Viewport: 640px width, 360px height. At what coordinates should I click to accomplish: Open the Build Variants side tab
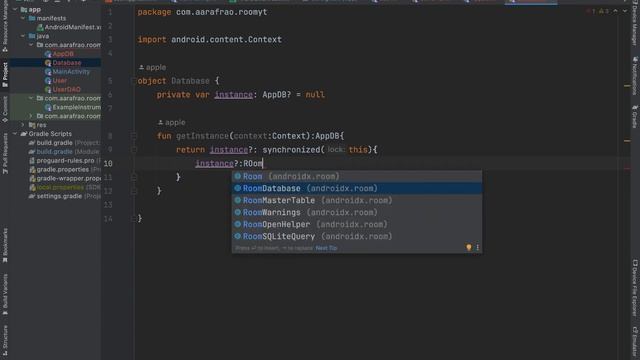point(5,294)
